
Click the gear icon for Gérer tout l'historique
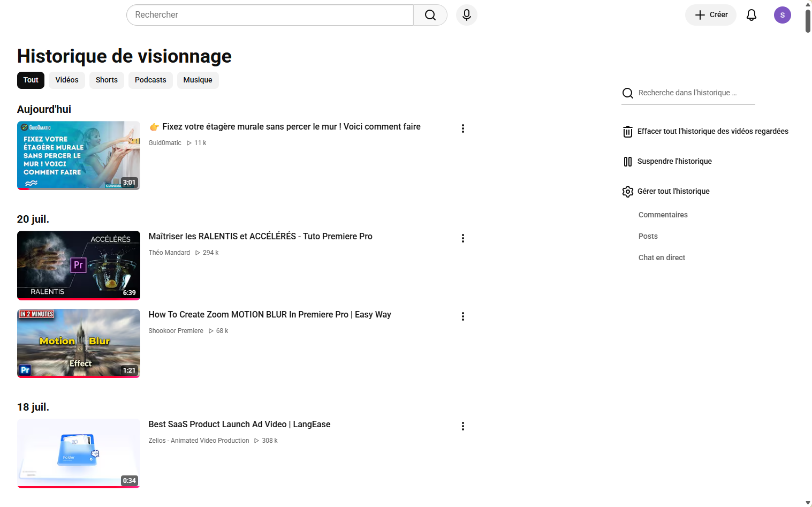(x=628, y=192)
